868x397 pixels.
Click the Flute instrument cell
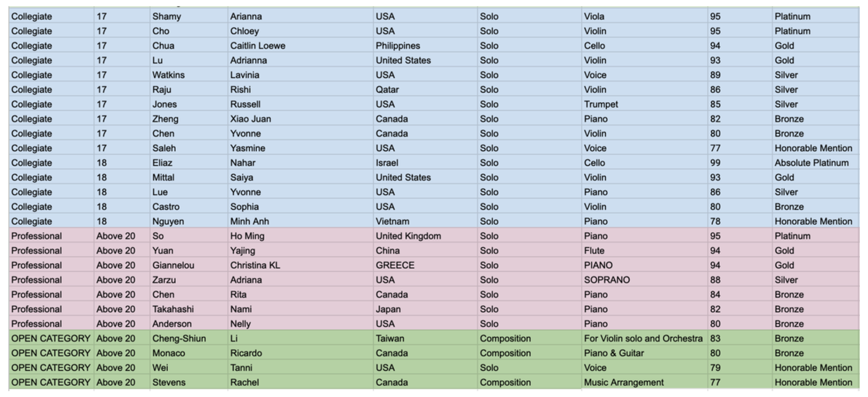(x=594, y=251)
